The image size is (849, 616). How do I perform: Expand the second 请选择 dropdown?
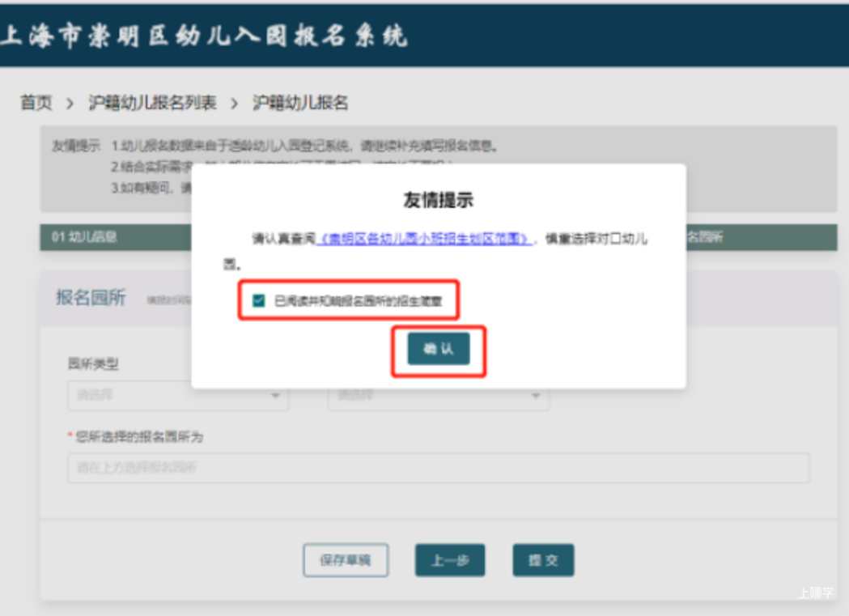click(x=437, y=395)
